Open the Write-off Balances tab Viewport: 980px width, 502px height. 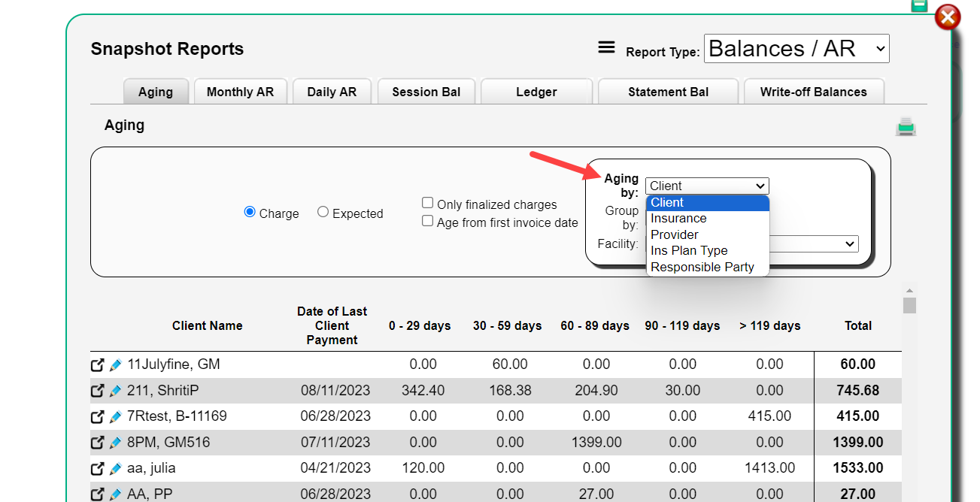tap(814, 91)
